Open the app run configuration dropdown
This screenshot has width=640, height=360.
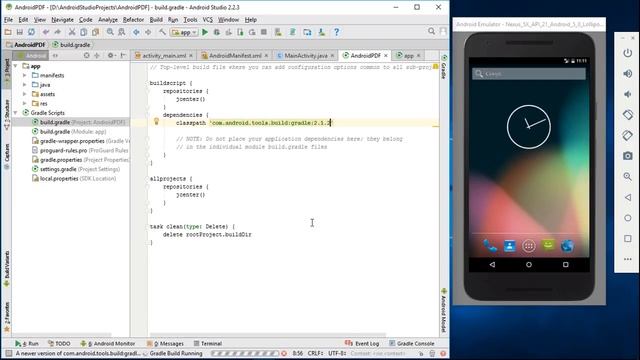click(184, 32)
